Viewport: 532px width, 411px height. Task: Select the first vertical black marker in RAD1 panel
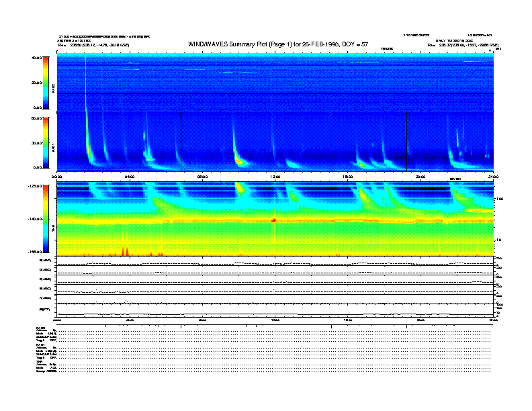click(181, 142)
